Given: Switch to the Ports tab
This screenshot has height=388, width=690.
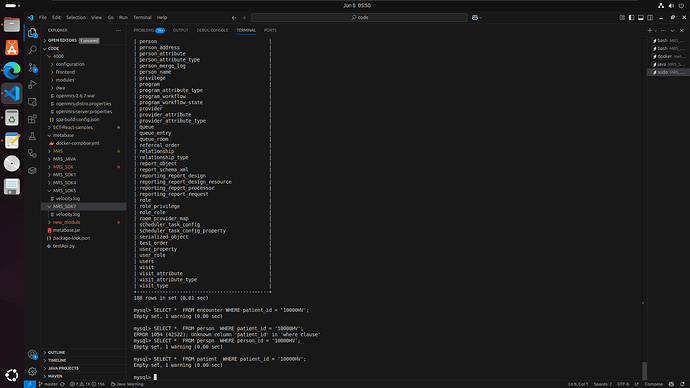Looking at the screenshot, I should (x=270, y=30).
